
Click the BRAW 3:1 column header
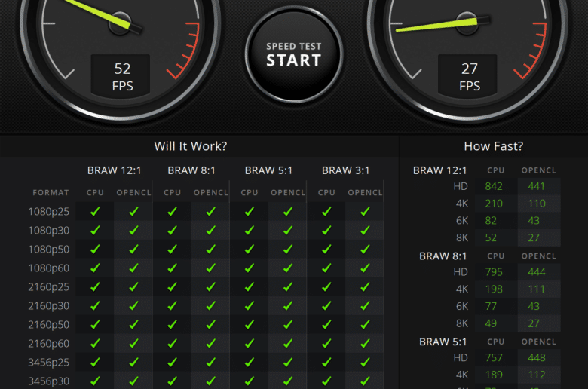point(346,170)
